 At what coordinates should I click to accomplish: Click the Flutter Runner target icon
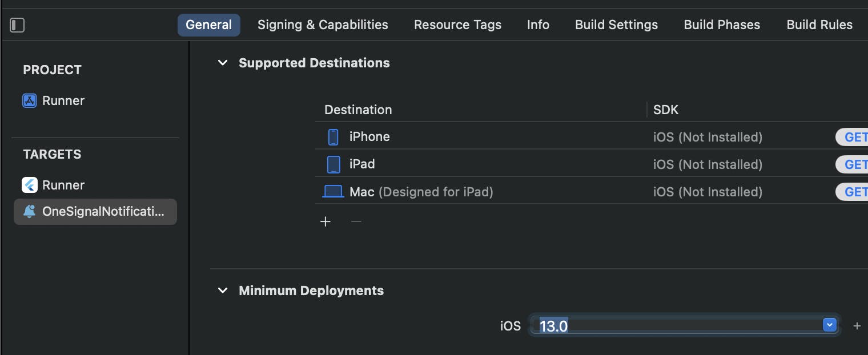(29, 185)
